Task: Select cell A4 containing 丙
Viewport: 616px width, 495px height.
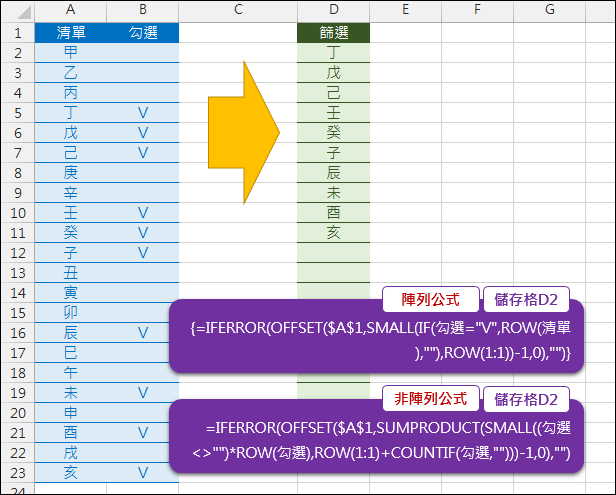Action: point(70,93)
